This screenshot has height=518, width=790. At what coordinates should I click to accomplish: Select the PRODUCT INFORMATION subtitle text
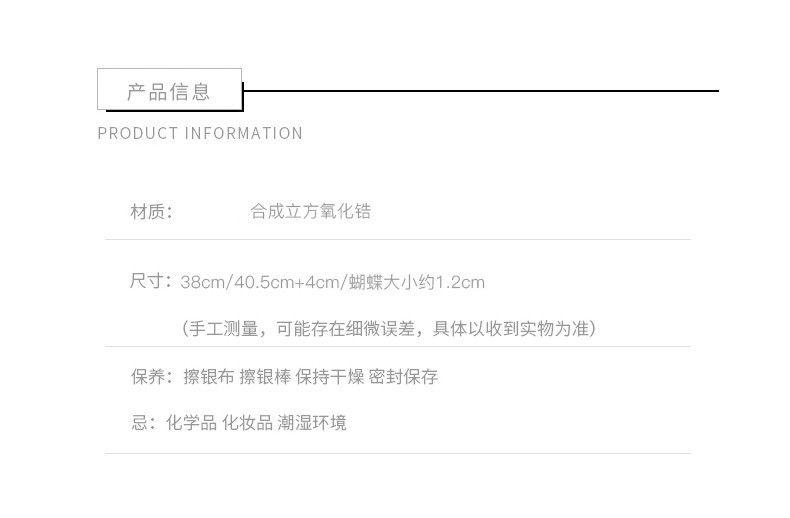pyautogui.click(x=200, y=133)
